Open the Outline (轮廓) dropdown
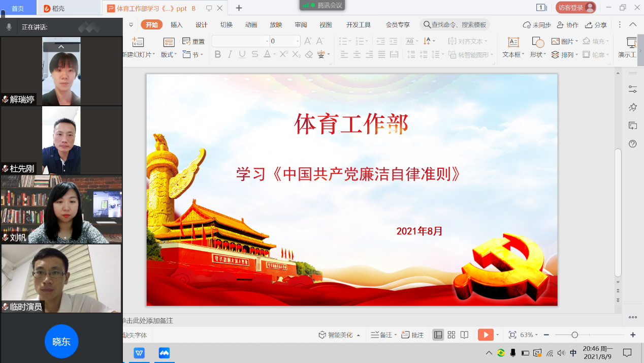Viewport: 644px width, 363px height. click(596, 55)
